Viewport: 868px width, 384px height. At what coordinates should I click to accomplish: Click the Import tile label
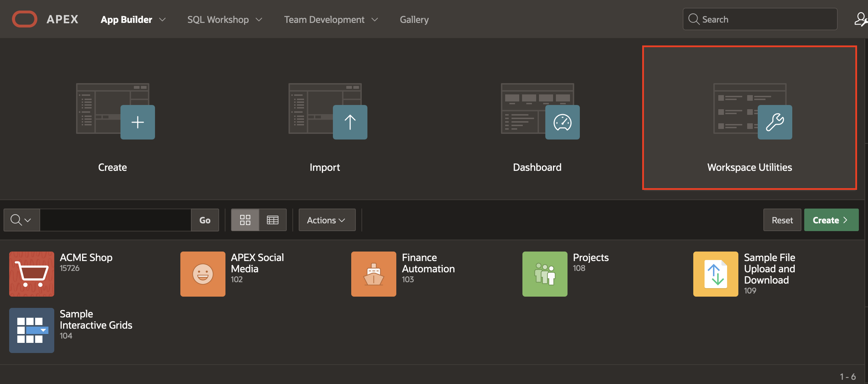[x=325, y=167]
